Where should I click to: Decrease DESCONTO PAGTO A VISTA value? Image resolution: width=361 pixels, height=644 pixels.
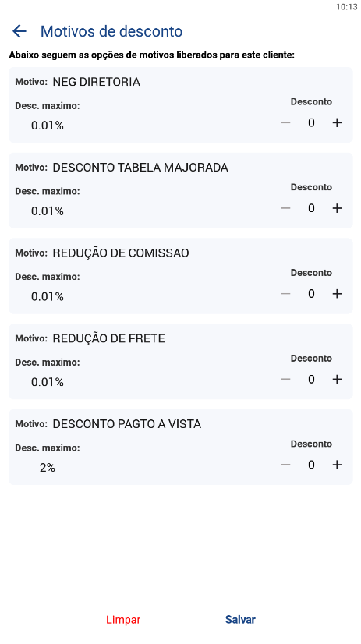click(286, 465)
